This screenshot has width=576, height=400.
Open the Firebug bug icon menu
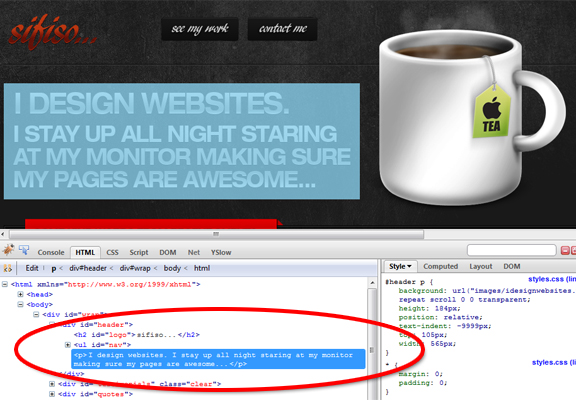pos(8,251)
